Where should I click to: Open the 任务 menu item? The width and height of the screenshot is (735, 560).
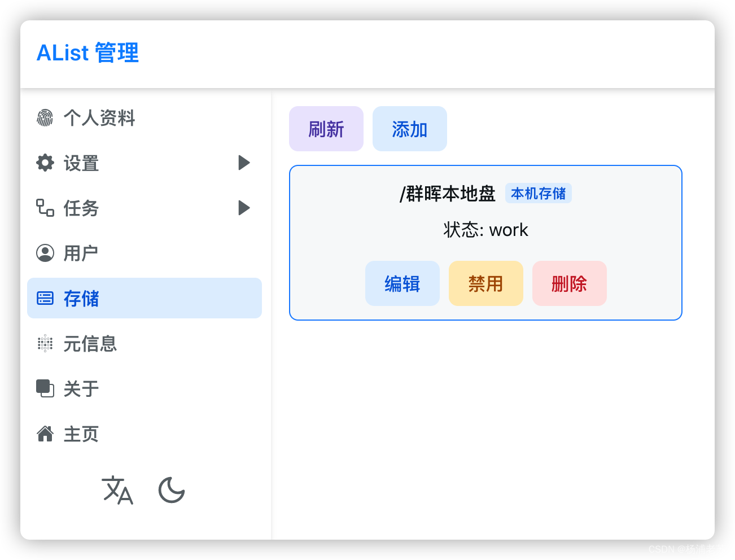[145, 208]
